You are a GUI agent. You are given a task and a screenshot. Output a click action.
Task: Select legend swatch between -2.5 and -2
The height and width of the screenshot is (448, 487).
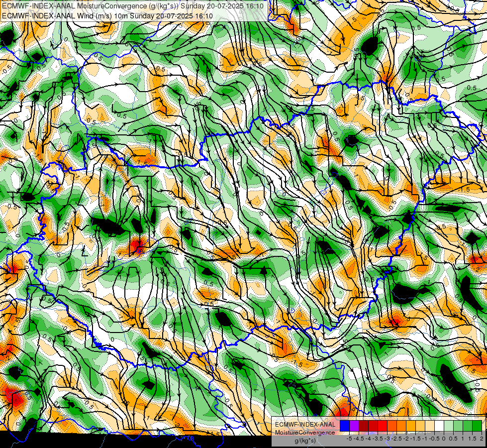point(401,426)
